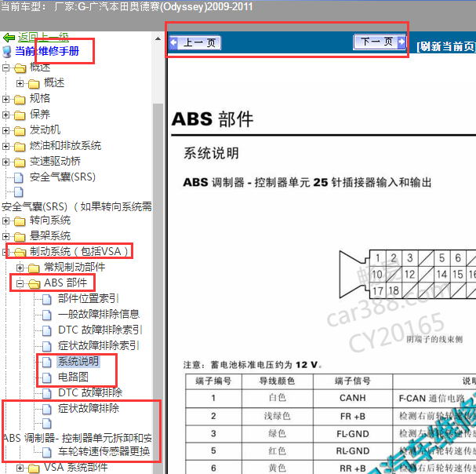Click the 燃油和排放系统 folder icon

click(20, 147)
